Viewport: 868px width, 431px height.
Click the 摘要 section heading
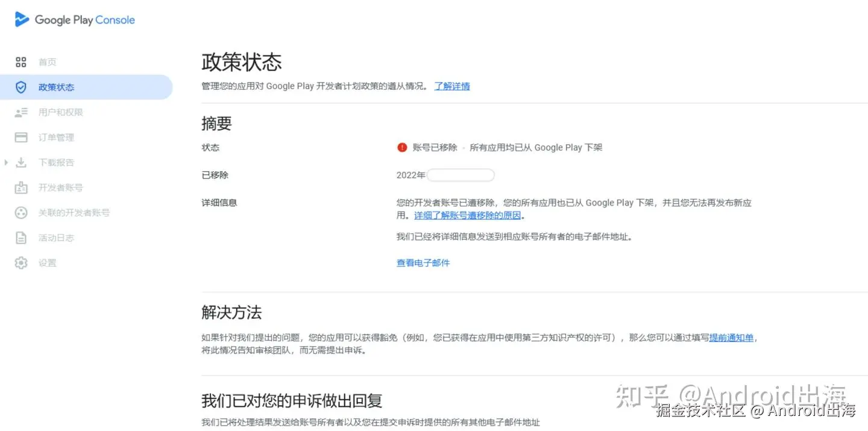216,124
